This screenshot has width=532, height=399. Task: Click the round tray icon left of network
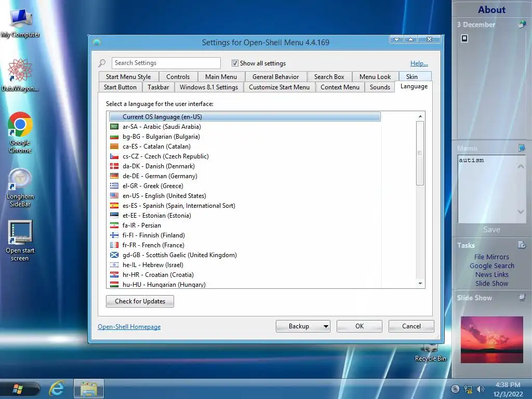point(455,389)
